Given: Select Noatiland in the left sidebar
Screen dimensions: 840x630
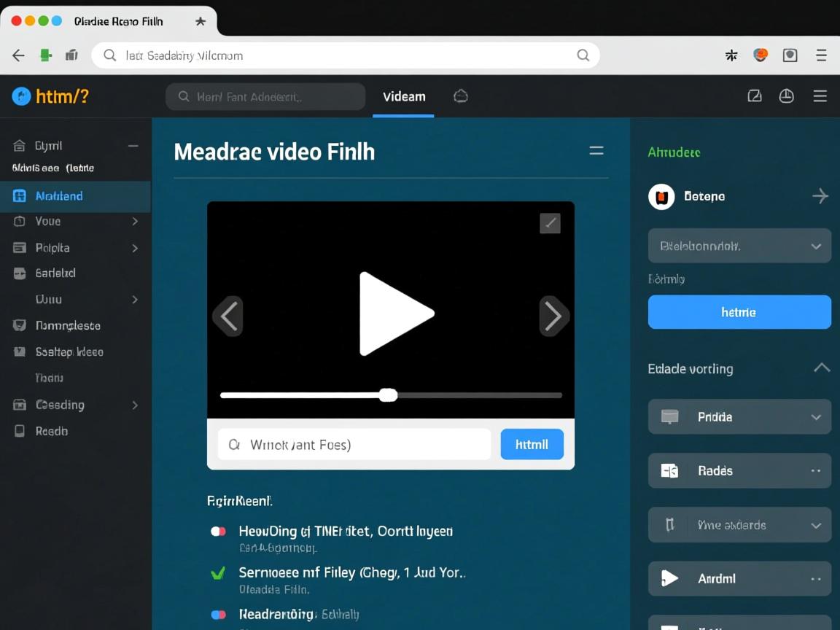Looking at the screenshot, I should (59, 196).
